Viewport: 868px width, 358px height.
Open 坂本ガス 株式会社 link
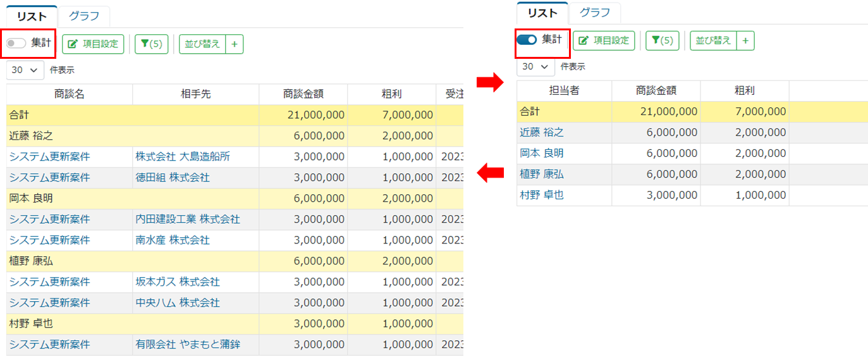click(178, 282)
